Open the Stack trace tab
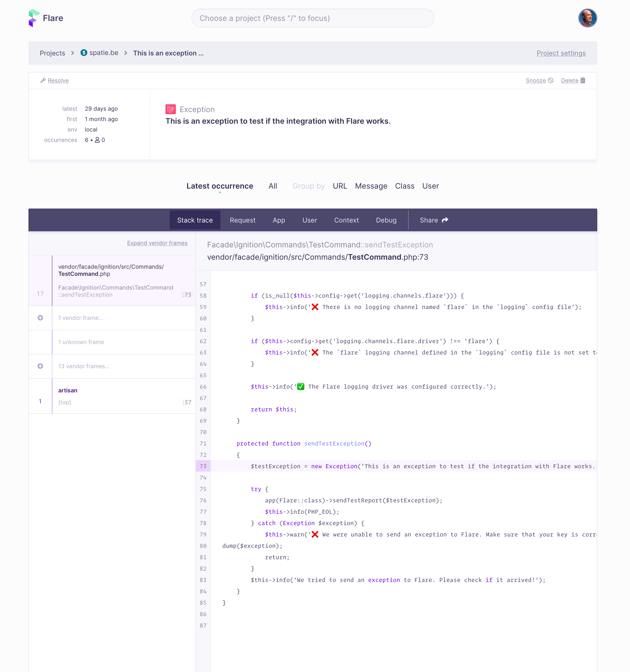This screenshot has height=672, width=630. pos(195,220)
